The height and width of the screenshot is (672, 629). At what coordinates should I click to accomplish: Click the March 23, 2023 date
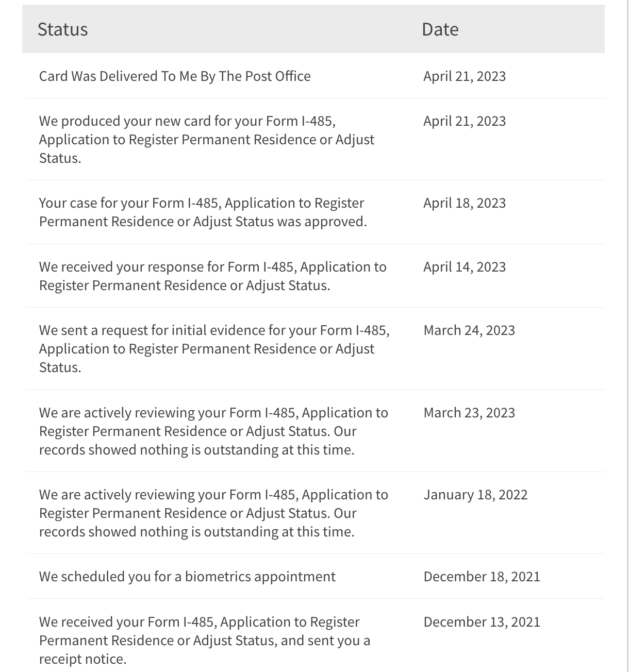[x=469, y=413]
